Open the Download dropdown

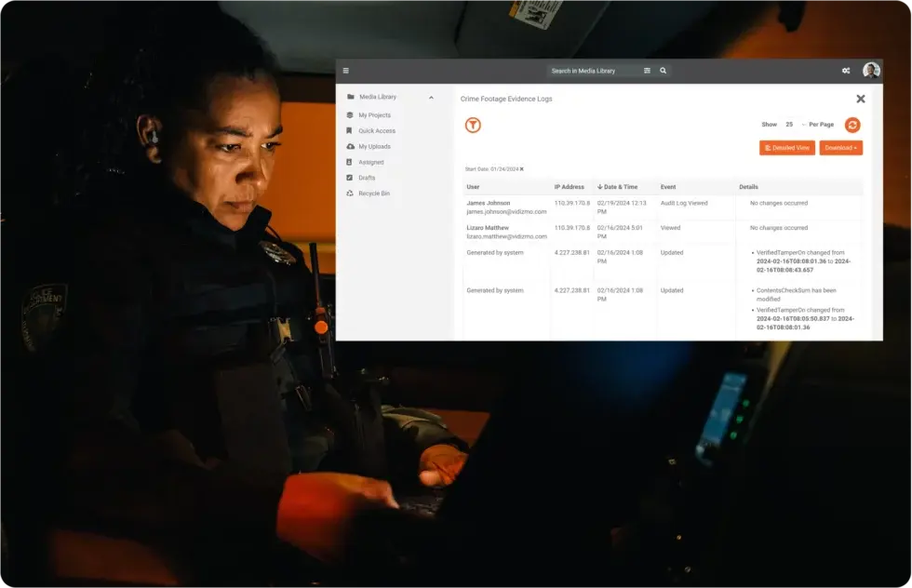pos(840,148)
